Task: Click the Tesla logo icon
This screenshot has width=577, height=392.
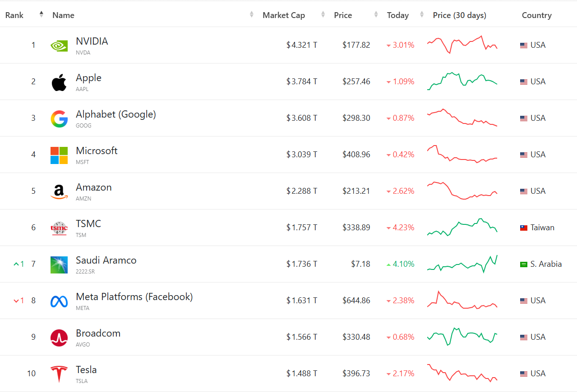Action: 59,374
